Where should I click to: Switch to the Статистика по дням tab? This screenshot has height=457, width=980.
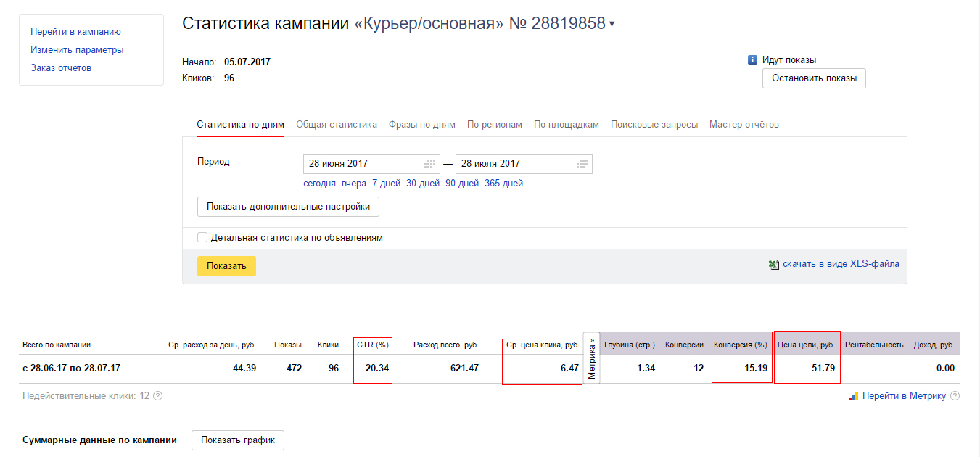[240, 125]
